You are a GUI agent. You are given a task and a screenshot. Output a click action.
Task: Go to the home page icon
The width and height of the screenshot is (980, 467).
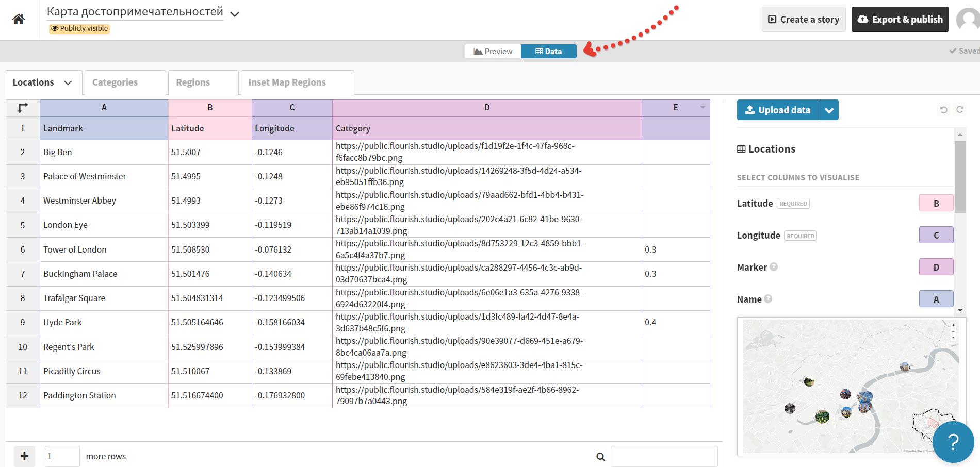(x=19, y=20)
